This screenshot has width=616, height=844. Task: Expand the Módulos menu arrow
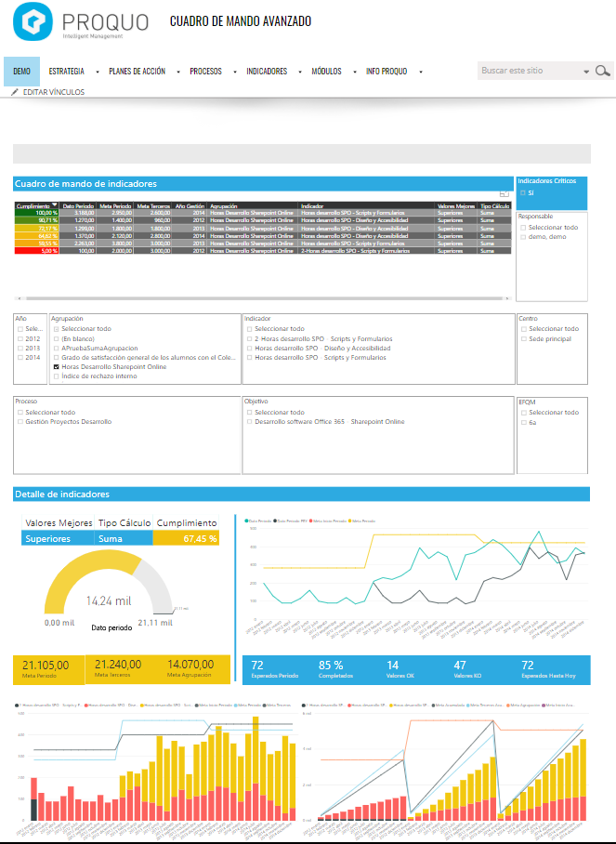pos(355,72)
